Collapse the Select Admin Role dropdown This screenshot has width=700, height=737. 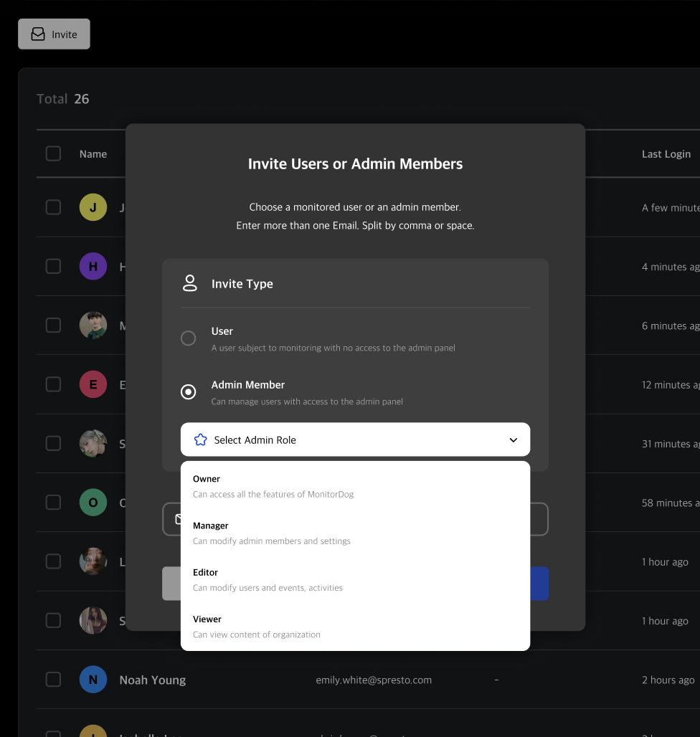(x=355, y=439)
